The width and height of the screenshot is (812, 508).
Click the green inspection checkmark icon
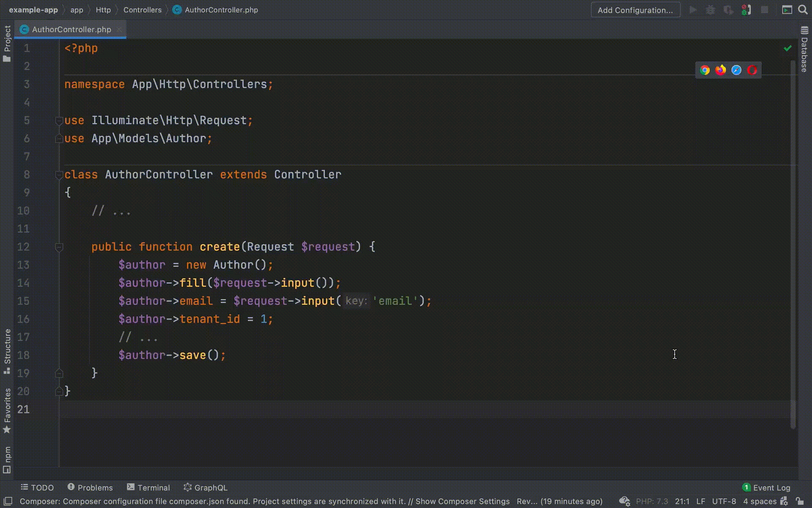(787, 48)
